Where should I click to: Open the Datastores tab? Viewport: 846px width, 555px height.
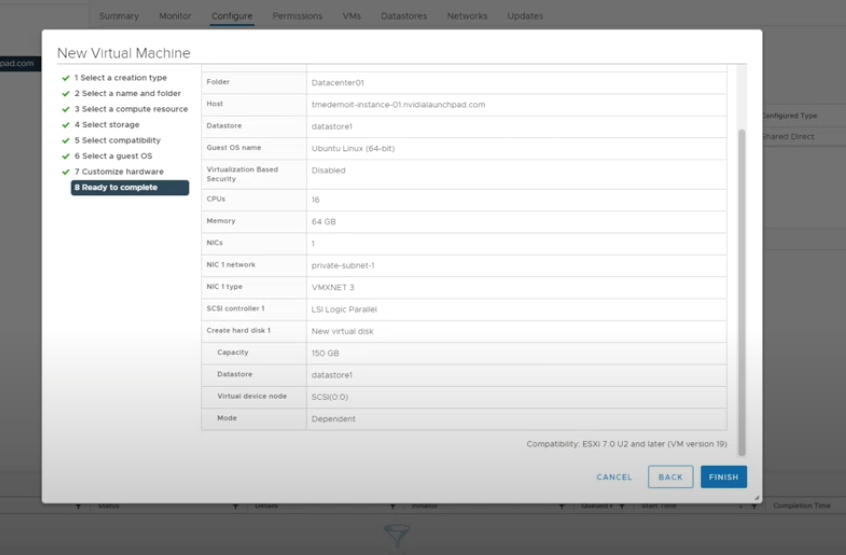[x=403, y=16]
